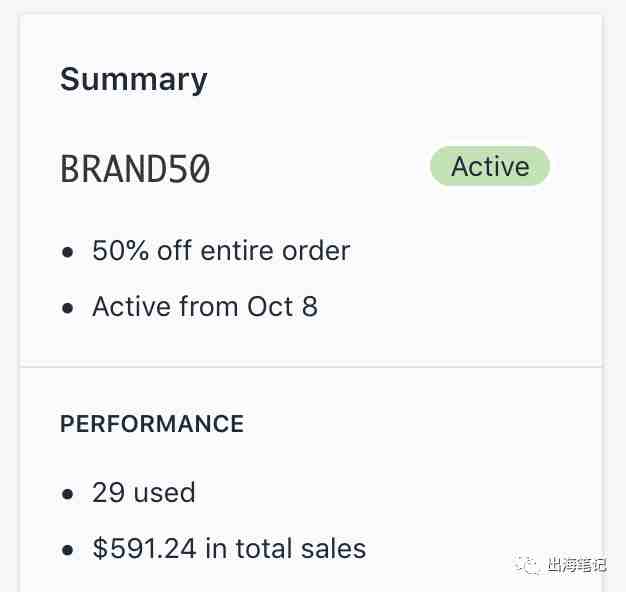Click the 50% off entire order line
Image resolution: width=626 pixels, height=592 pixels.
tap(221, 251)
